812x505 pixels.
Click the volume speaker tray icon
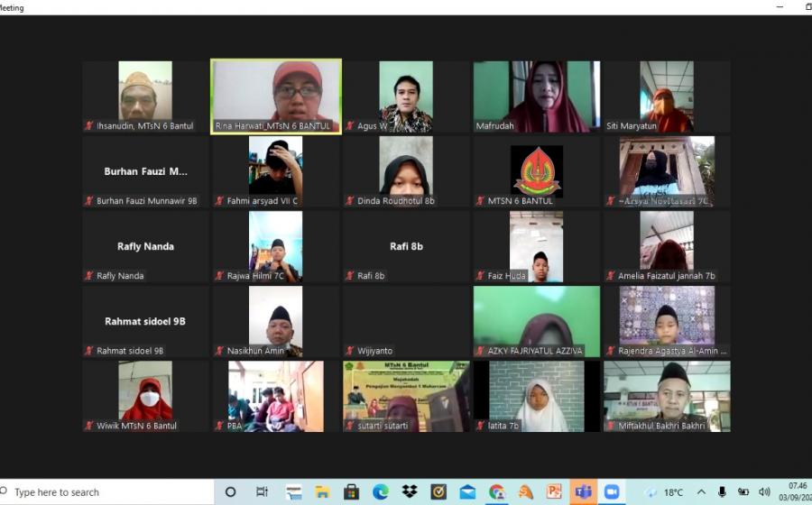[764, 491]
